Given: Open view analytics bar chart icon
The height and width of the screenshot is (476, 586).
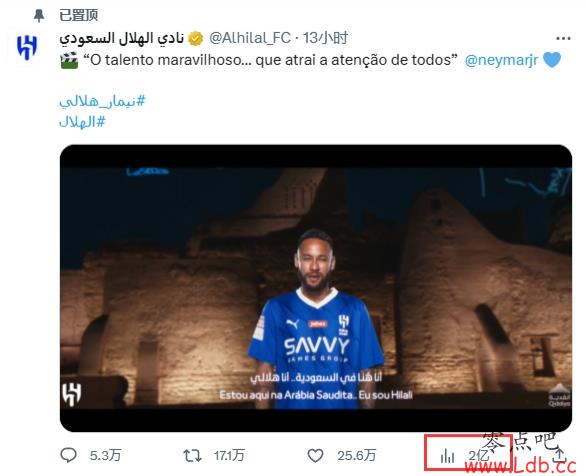Looking at the screenshot, I should click(447, 456).
